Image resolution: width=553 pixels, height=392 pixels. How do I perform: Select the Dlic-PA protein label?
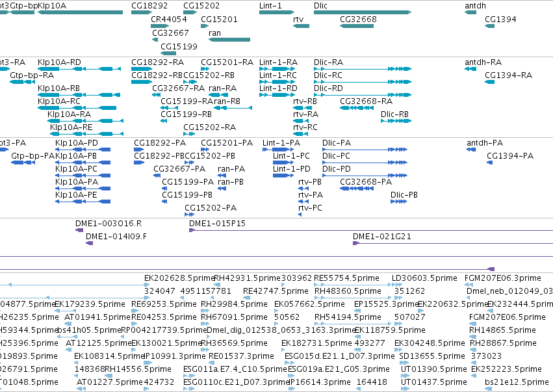pos(337,143)
